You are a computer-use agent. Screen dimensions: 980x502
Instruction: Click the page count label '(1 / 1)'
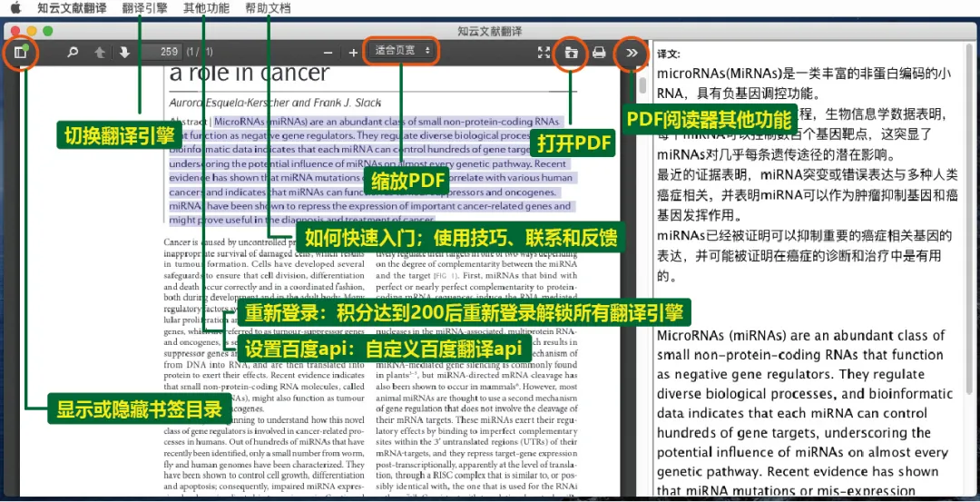[x=200, y=52]
